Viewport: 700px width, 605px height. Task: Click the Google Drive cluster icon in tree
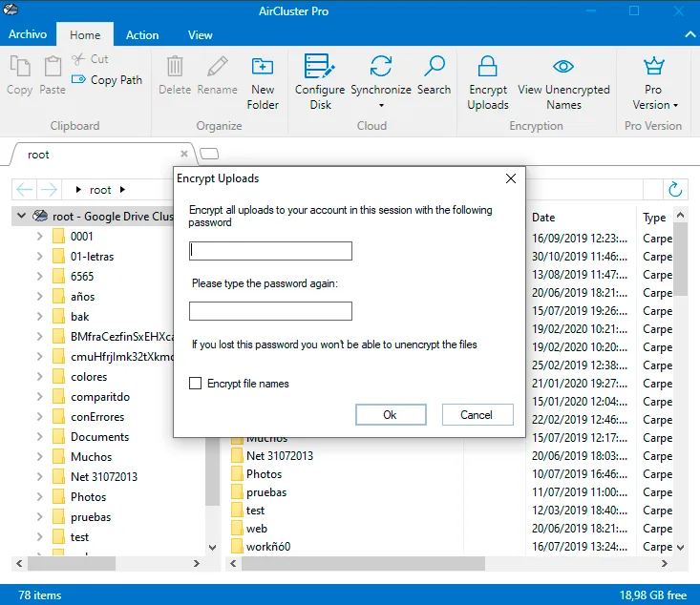tap(40, 216)
